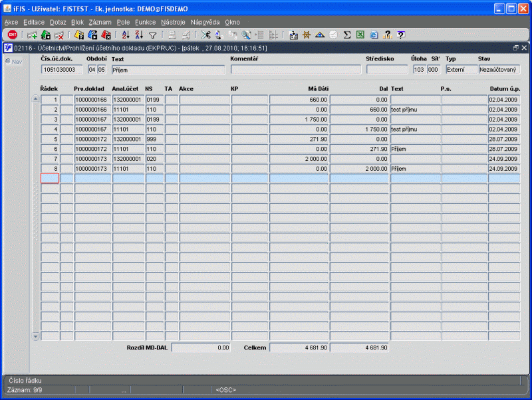
Task: Open the filter funnel tool
Action: pos(153,35)
